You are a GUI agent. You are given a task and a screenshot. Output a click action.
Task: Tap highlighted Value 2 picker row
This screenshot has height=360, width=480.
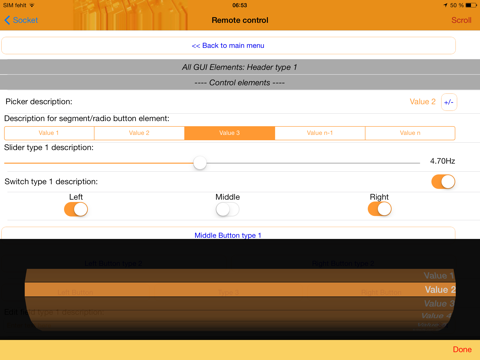point(240,290)
